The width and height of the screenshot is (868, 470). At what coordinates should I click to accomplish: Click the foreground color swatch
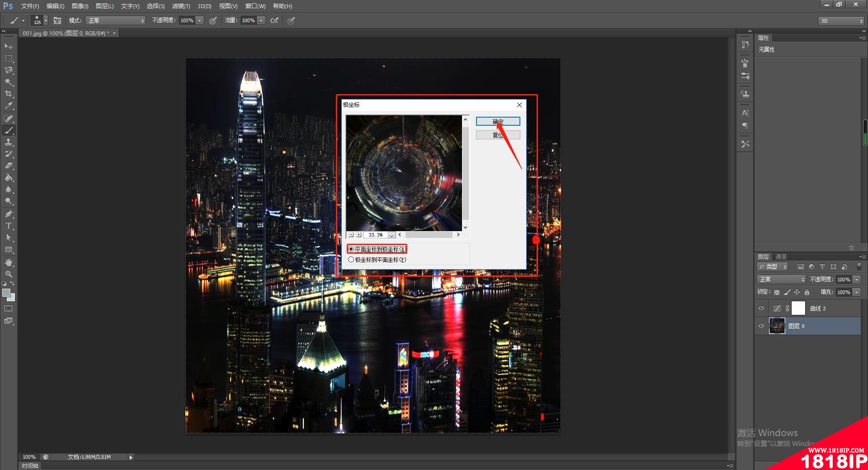coord(6,293)
